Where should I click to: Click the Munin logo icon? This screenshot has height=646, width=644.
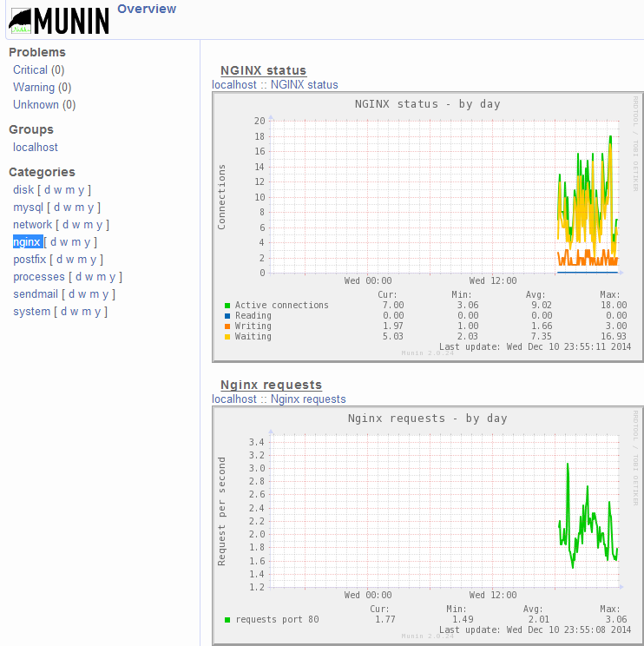point(59,21)
